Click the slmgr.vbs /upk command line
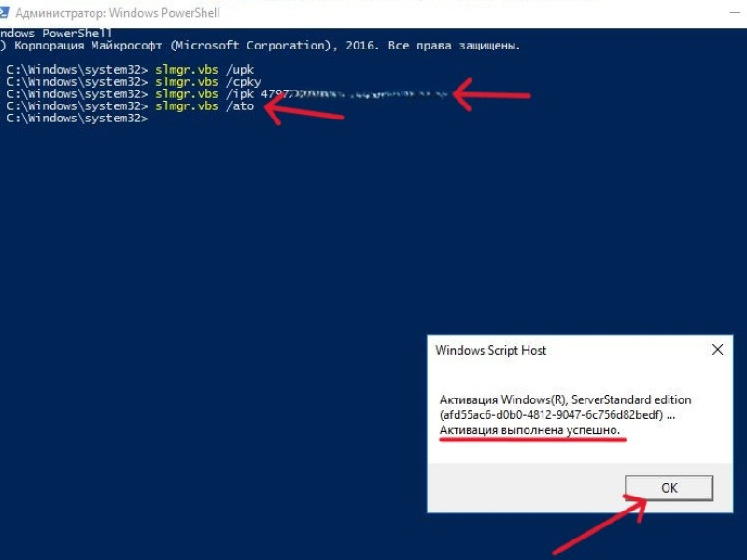Viewport: 747px width, 560px height. click(130, 70)
